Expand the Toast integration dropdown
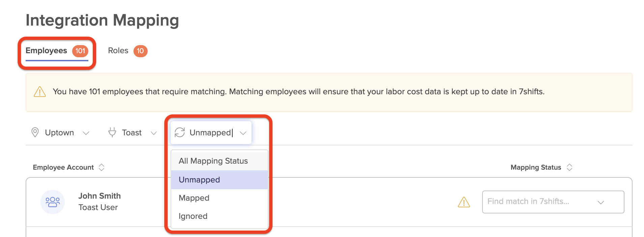The height and width of the screenshot is (237, 644). point(154,133)
